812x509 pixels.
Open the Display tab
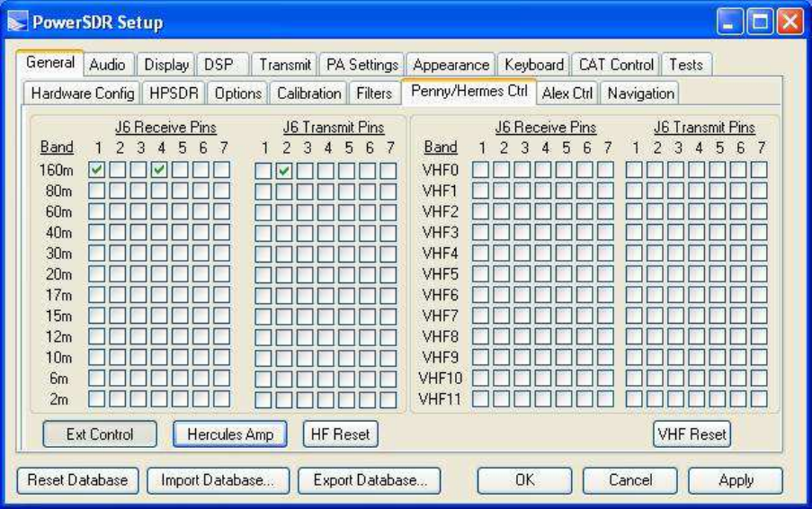coord(166,65)
